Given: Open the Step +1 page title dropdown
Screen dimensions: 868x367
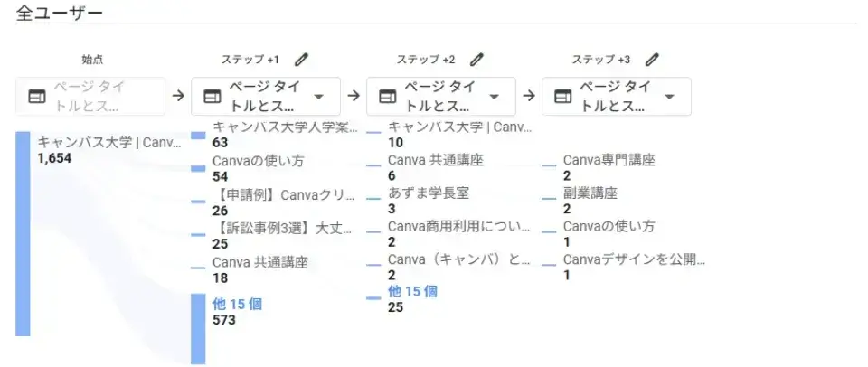Looking at the screenshot, I should coord(266,97).
